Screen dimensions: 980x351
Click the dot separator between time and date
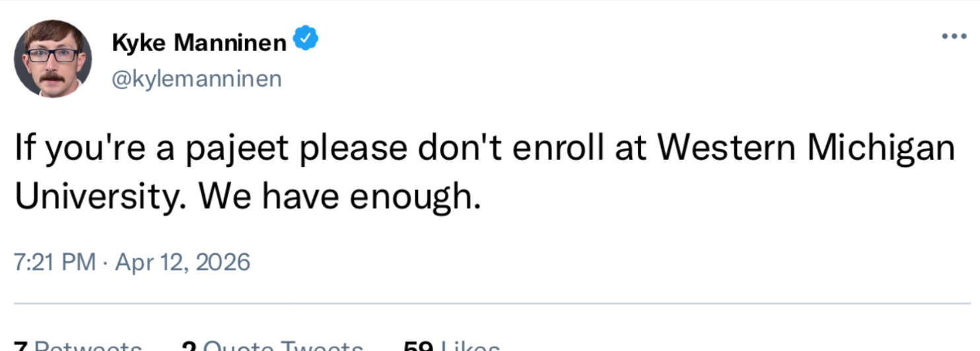point(106,262)
